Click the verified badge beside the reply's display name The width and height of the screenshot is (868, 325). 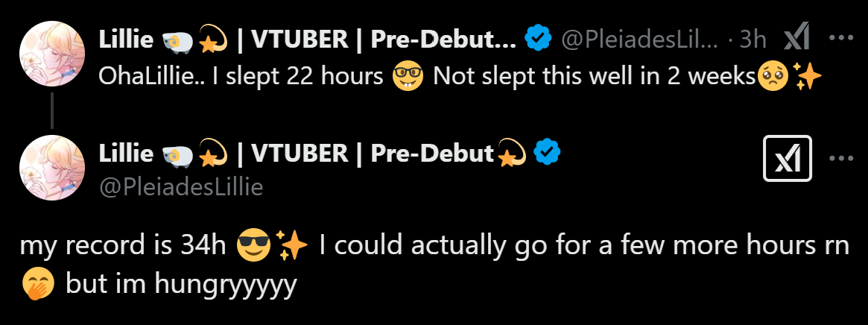[548, 153]
